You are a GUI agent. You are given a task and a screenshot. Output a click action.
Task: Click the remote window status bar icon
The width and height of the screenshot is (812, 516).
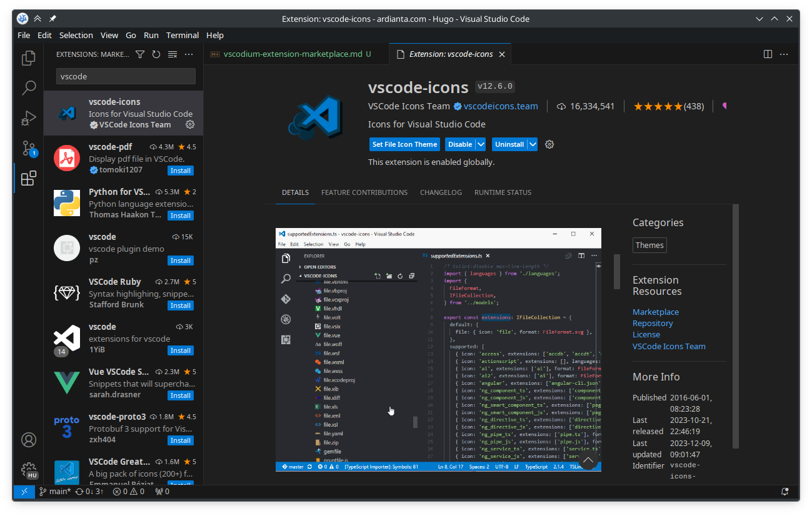pos(24,492)
